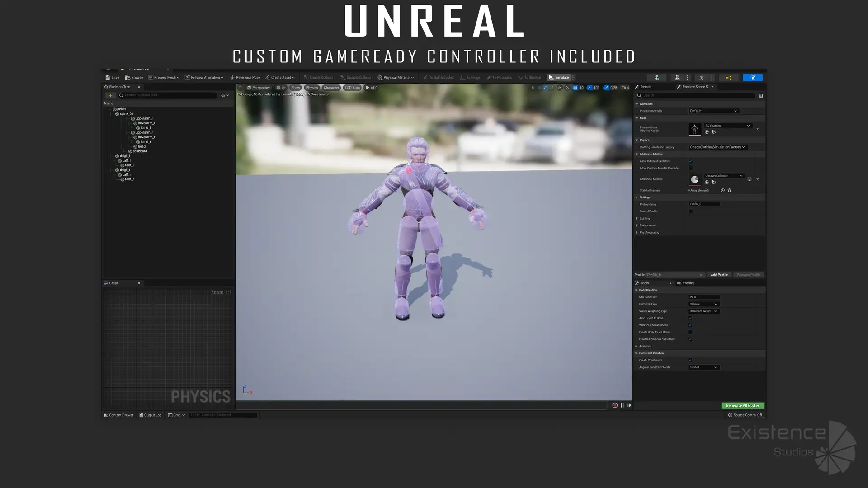Switch to the Profiles tab

tap(688, 283)
